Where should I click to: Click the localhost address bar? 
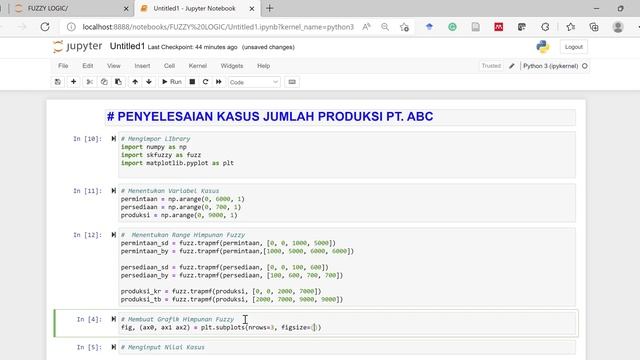(x=218, y=27)
